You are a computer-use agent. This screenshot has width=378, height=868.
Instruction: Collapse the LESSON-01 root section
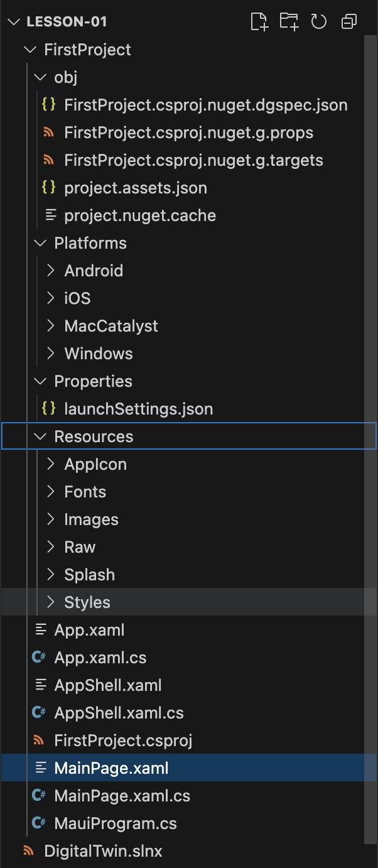[13, 22]
